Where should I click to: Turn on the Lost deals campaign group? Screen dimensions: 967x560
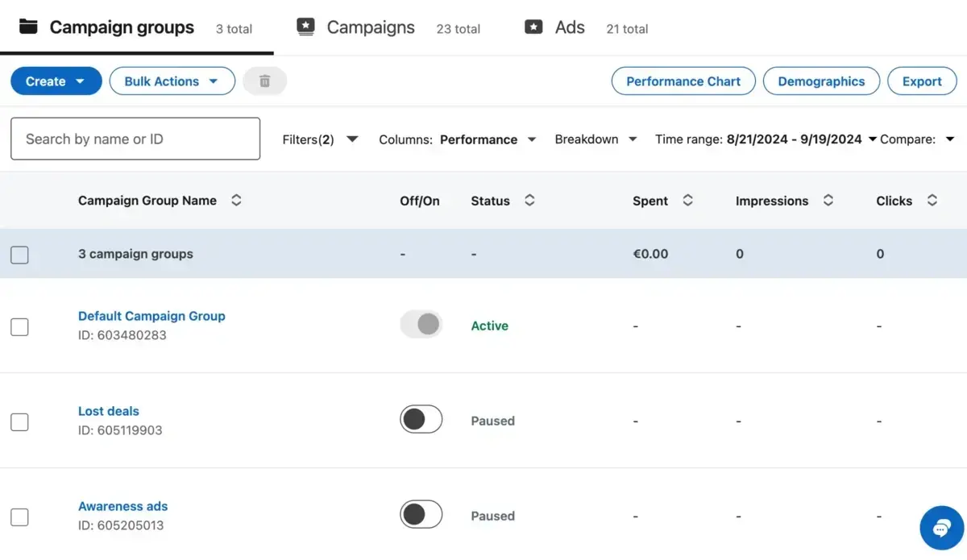point(421,419)
